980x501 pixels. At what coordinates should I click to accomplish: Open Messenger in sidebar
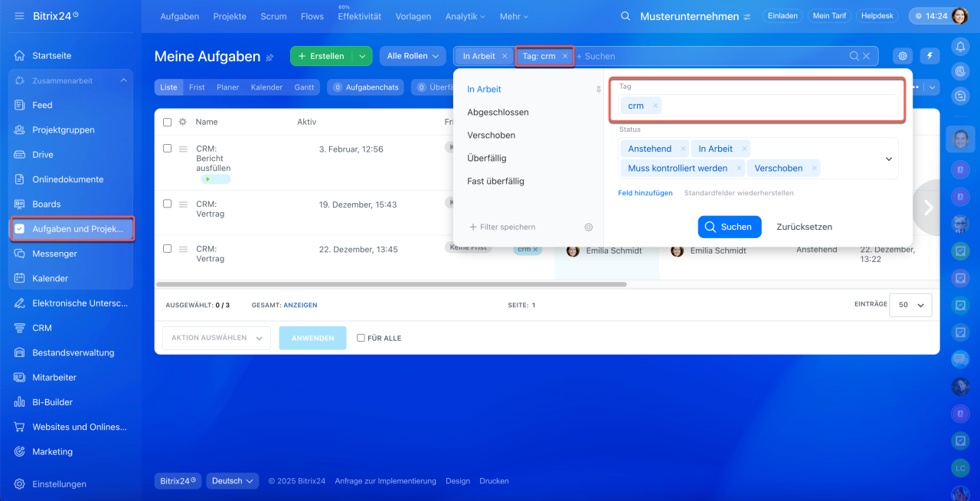54,254
